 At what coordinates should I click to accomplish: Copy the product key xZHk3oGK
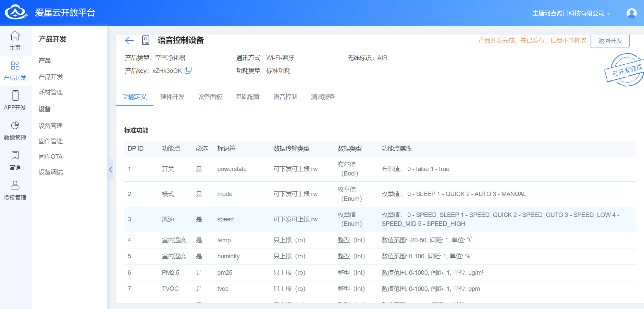tap(188, 70)
